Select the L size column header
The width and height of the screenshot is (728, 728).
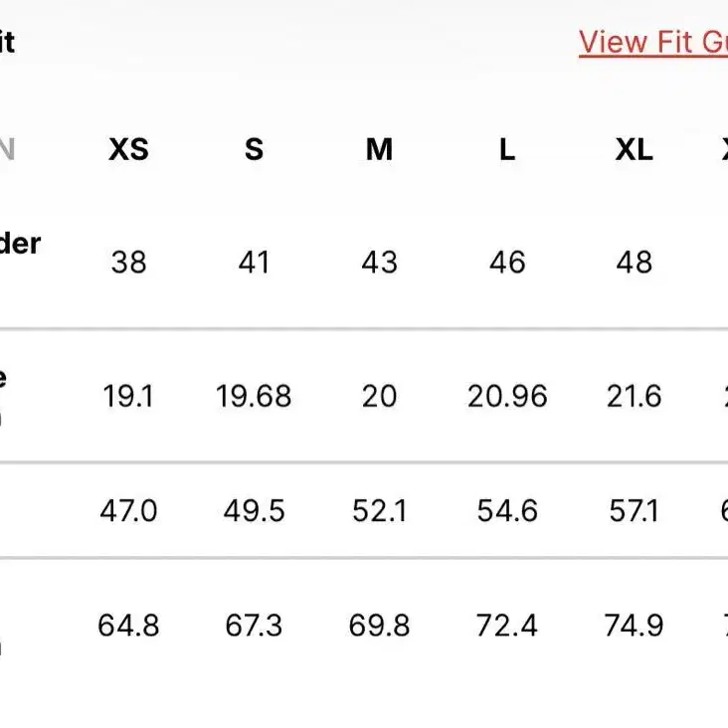point(507,149)
